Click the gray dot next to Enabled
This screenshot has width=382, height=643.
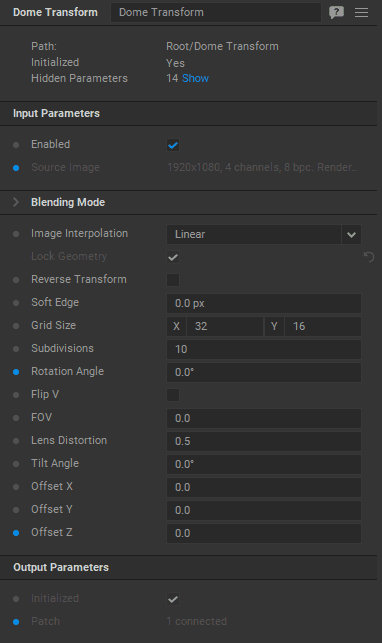(x=16, y=145)
